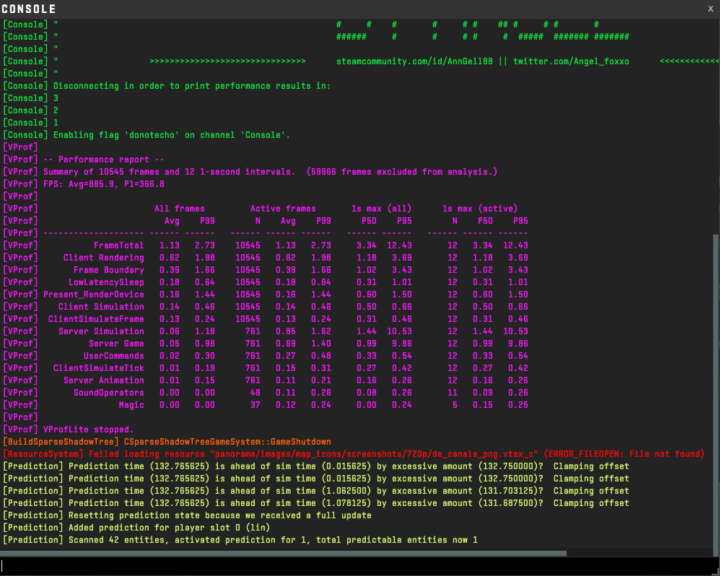
Task: Click 'steamcommunity.com/id/AnnGell88' text
Action: (414, 61)
